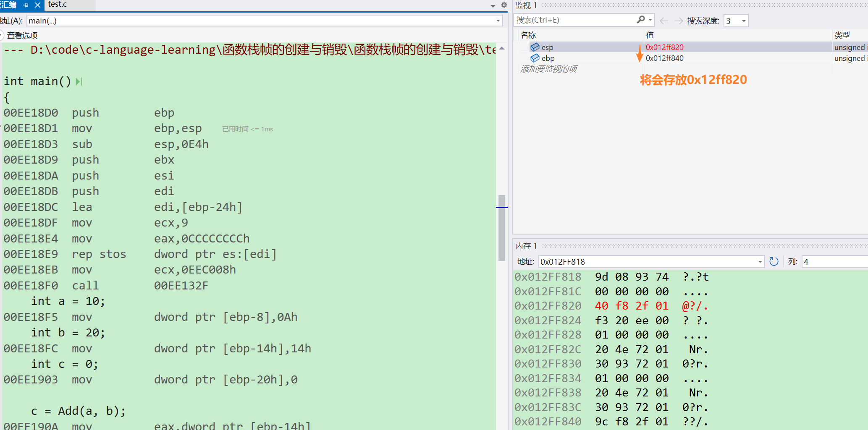
Task: Click the memory address field 0x012FF818
Action: pyautogui.click(x=647, y=262)
